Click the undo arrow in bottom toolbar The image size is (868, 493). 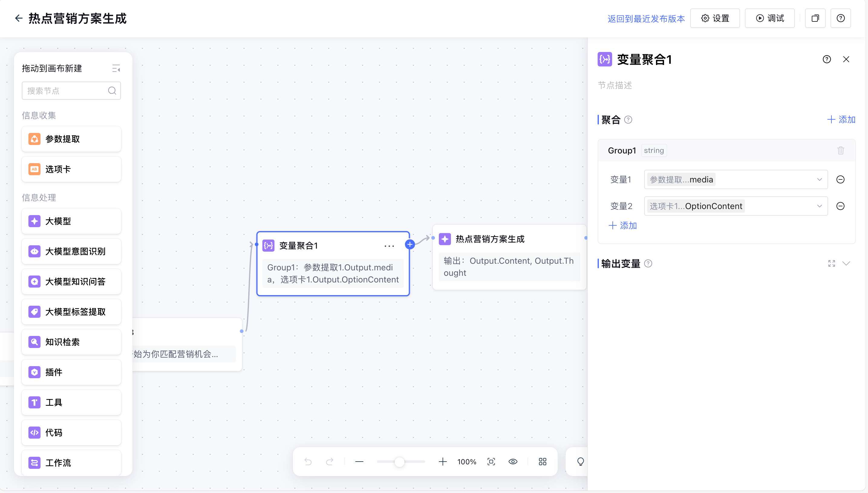[308, 462]
